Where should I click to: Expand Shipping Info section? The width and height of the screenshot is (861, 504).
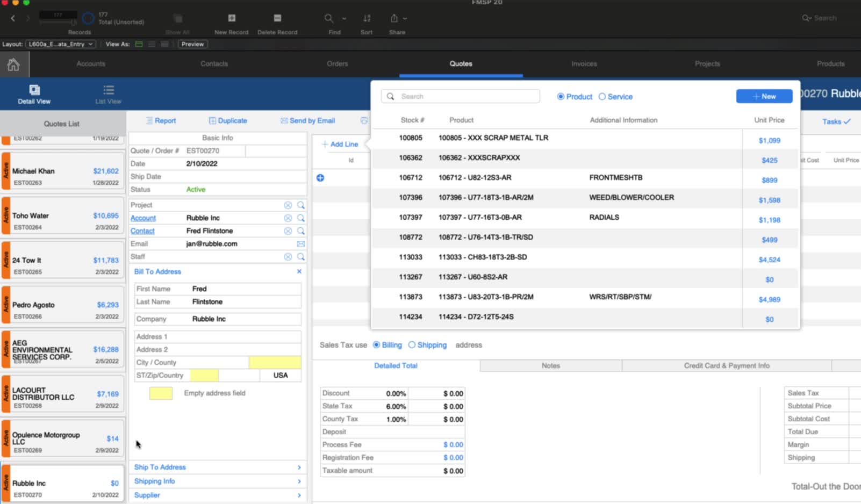pyautogui.click(x=218, y=481)
